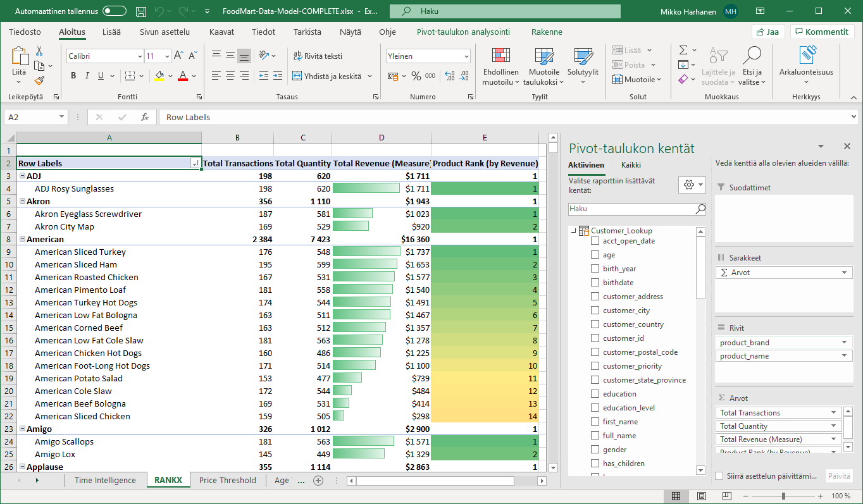The image size is (863, 504).
Task: Check the customer_city field checkbox
Action: [595, 310]
